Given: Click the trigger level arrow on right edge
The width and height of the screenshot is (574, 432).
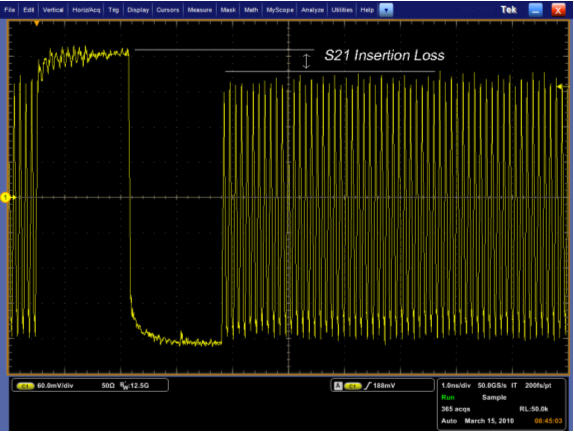Looking at the screenshot, I should click(x=560, y=87).
